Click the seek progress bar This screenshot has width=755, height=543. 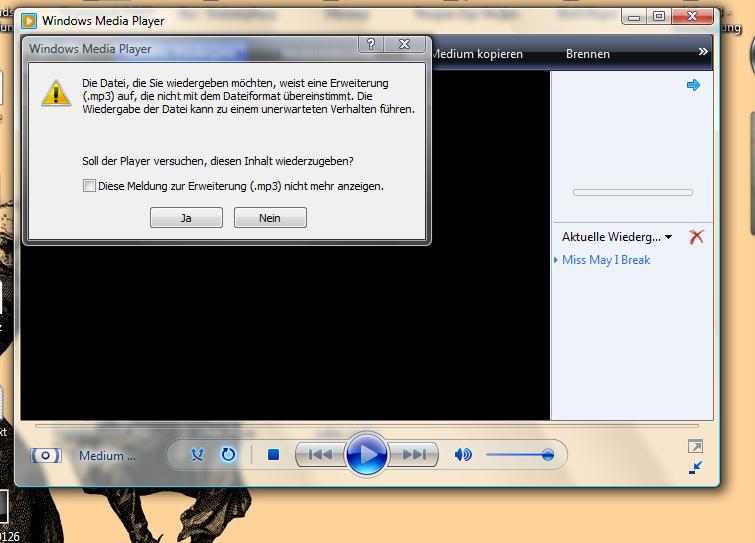(x=366, y=426)
